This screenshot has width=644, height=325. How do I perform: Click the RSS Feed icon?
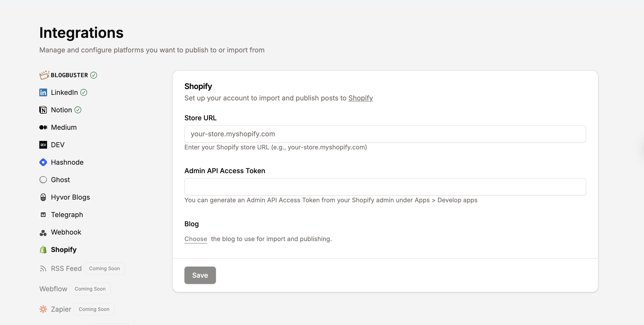click(x=43, y=268)
